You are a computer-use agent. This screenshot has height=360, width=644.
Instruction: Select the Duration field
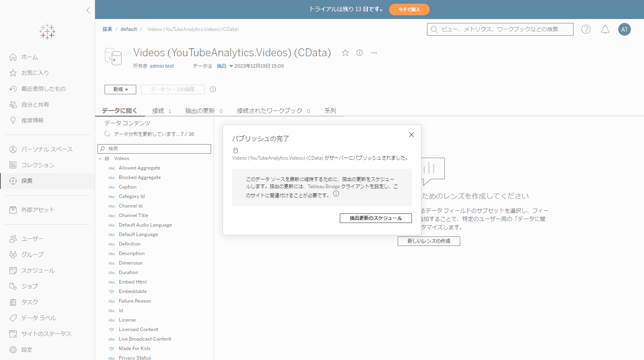point(128,272)
